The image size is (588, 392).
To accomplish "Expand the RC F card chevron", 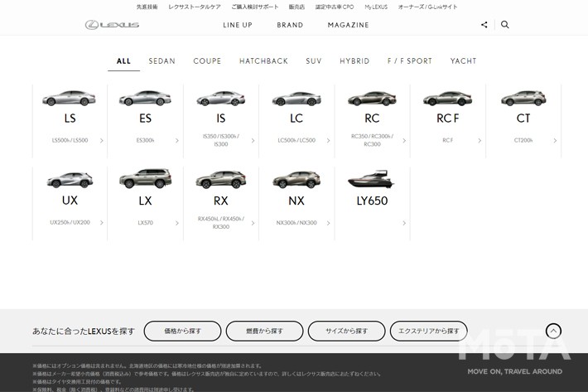I will click(480, 141).
